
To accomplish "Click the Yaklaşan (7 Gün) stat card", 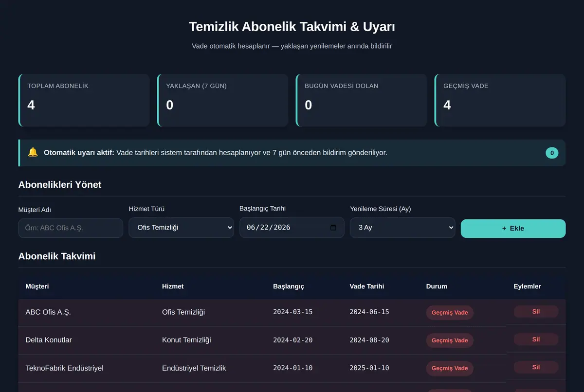I will (x=222, y=100).
